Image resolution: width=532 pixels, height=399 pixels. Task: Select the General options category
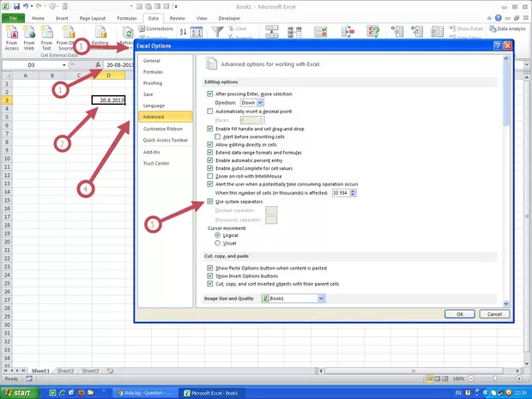(166, 61)
